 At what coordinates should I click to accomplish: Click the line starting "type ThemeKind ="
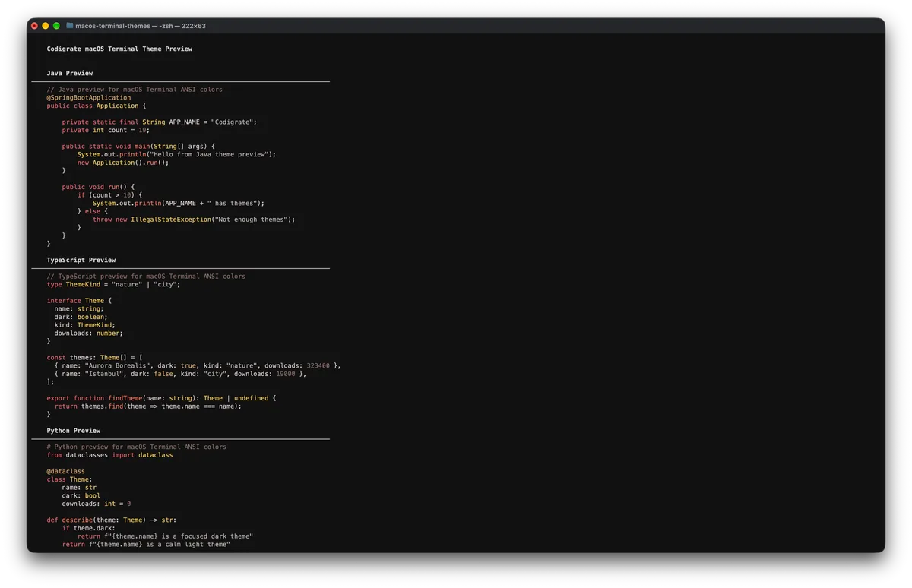(114, 284)
